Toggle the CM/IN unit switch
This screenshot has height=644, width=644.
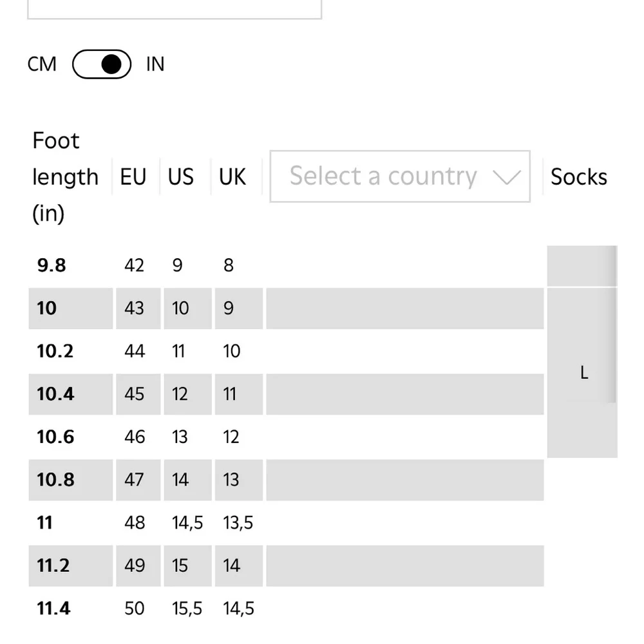pyautogui.click(x=102, y=64)
